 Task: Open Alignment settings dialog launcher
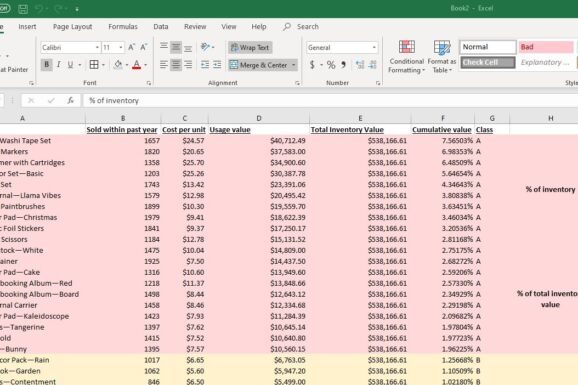click(297, 83)
